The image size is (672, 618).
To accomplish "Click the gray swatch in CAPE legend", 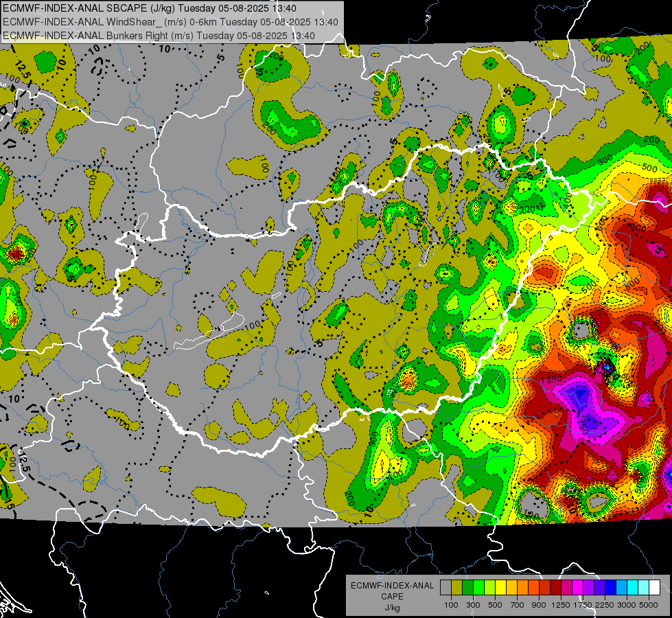I will pyautogui.click(x=445, y=588).
